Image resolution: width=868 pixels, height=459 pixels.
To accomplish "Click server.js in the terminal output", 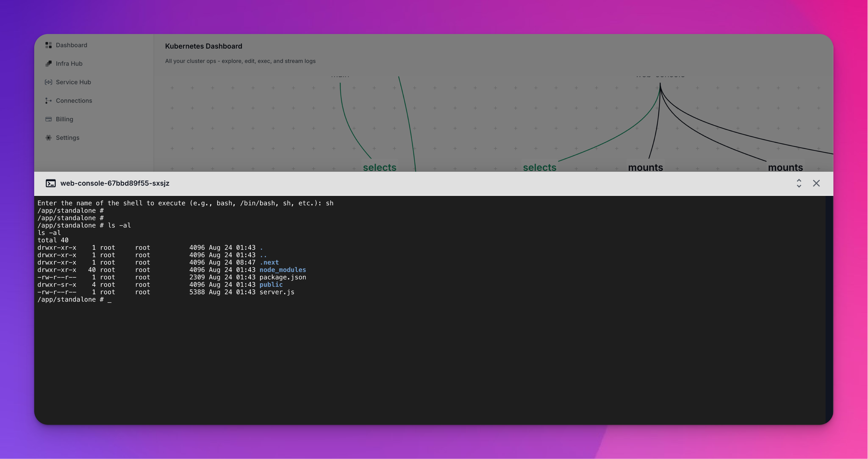I will pyautogui.click(x=277, y=292).
